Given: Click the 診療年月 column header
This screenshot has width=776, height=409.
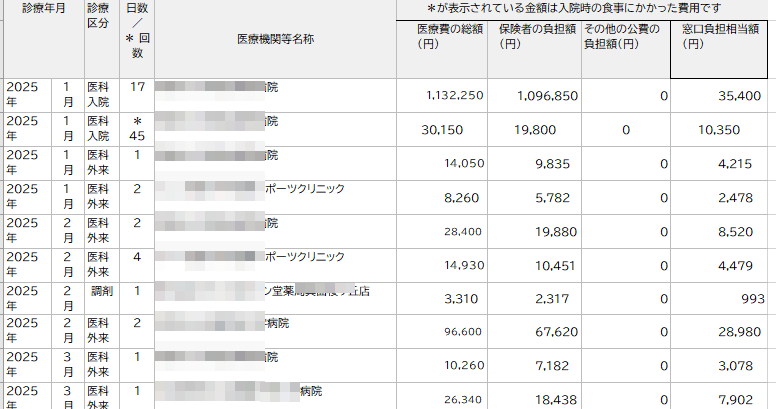Looking at the screenshot, I should tap(42, 7).
